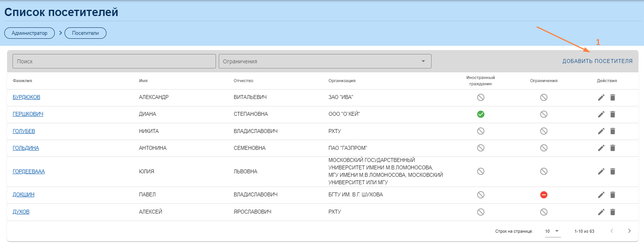Screen dimensions: 644x248
Task: Open the ГОЛЬДИНА visitor link
Action: (26, 148)
